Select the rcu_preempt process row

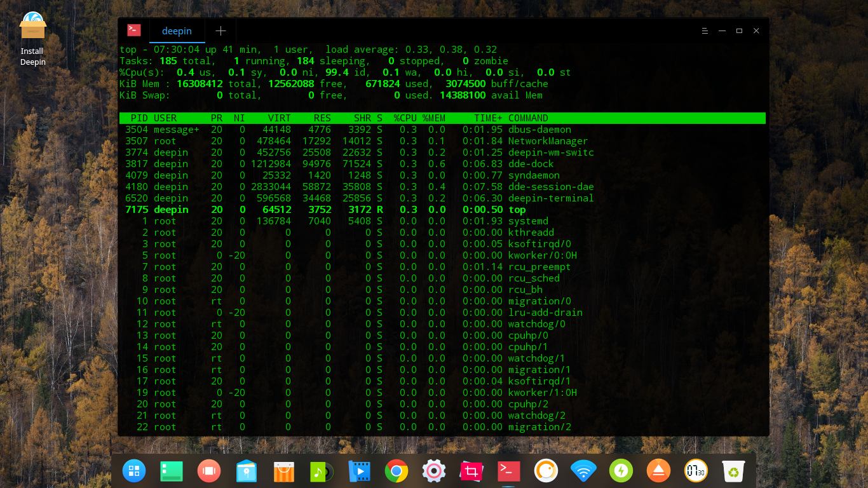tap(442, 267)
